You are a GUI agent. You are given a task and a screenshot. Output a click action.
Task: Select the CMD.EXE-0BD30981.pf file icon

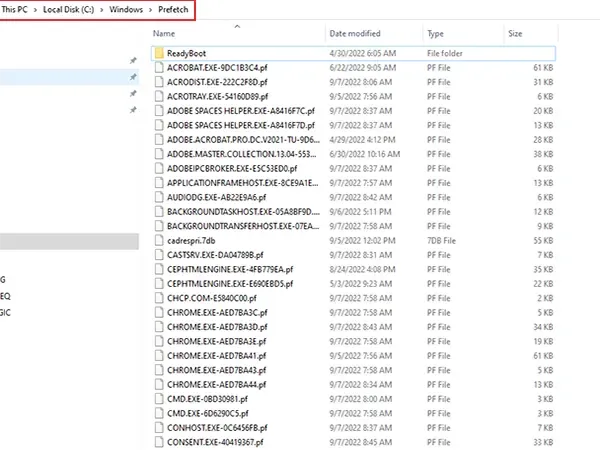tap(159, 399)
